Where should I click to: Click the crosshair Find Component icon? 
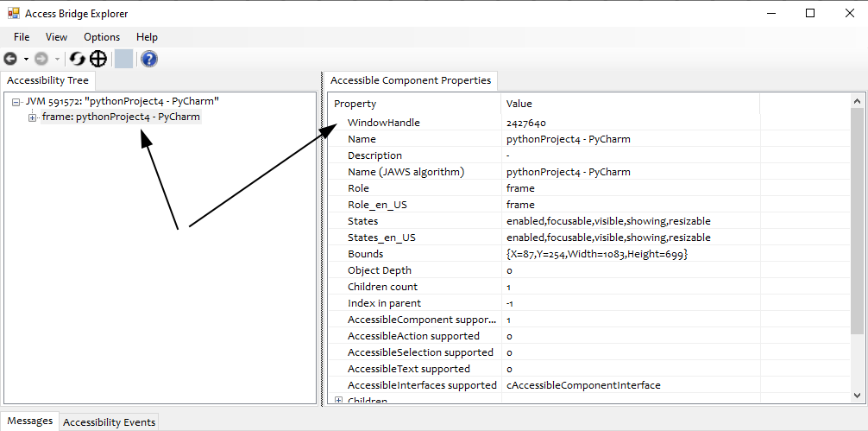(x=98, y=59)
